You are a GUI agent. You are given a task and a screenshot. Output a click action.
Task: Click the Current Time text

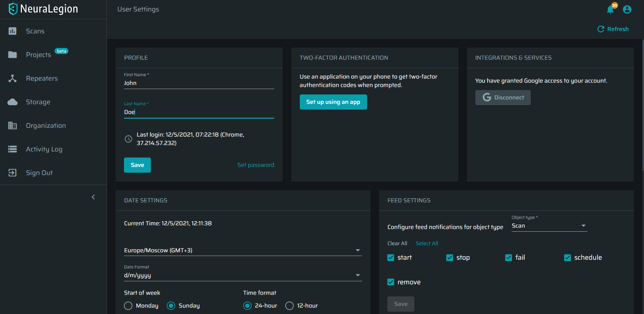tap(168, 223)
